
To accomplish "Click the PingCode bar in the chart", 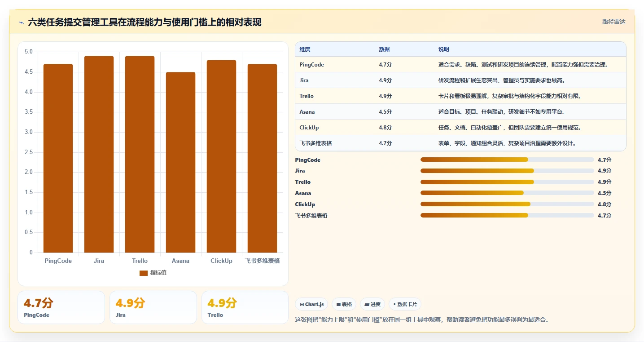I will pyautogui.click(x=58, y=158).
